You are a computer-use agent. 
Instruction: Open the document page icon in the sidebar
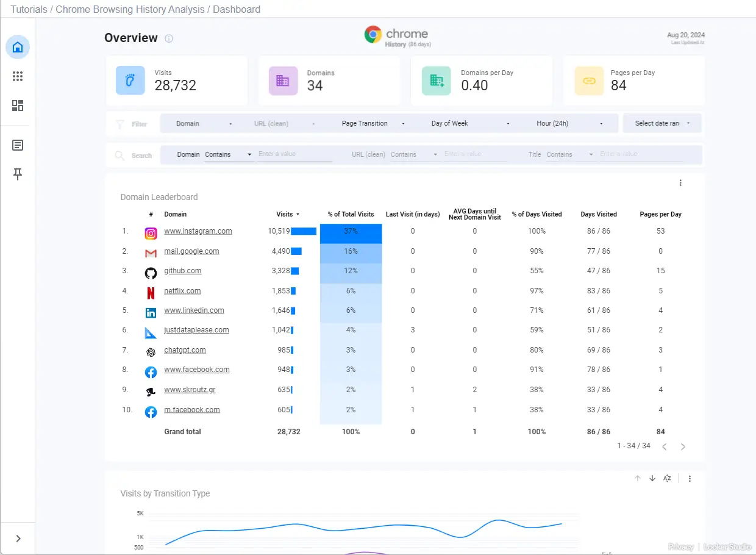18,145
